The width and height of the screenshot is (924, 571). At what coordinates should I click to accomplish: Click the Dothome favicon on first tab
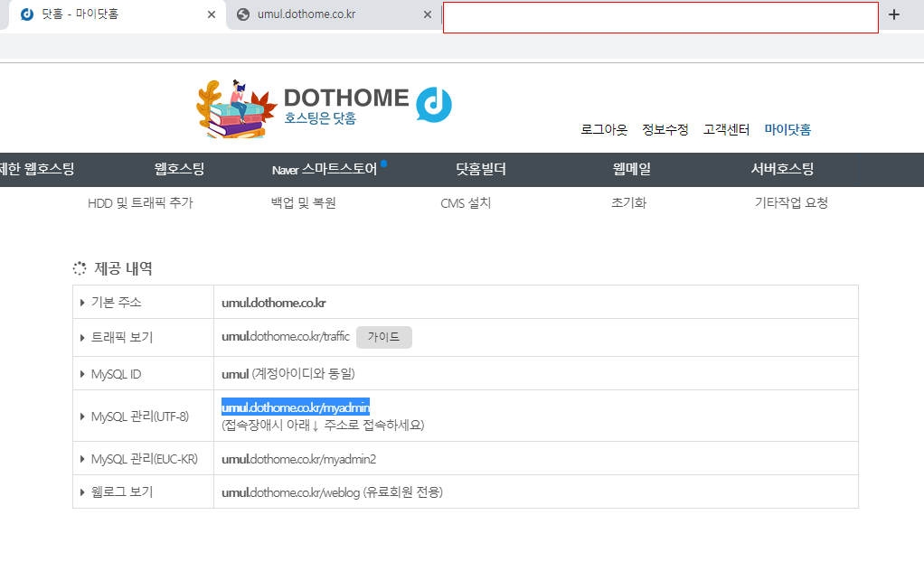27,14
